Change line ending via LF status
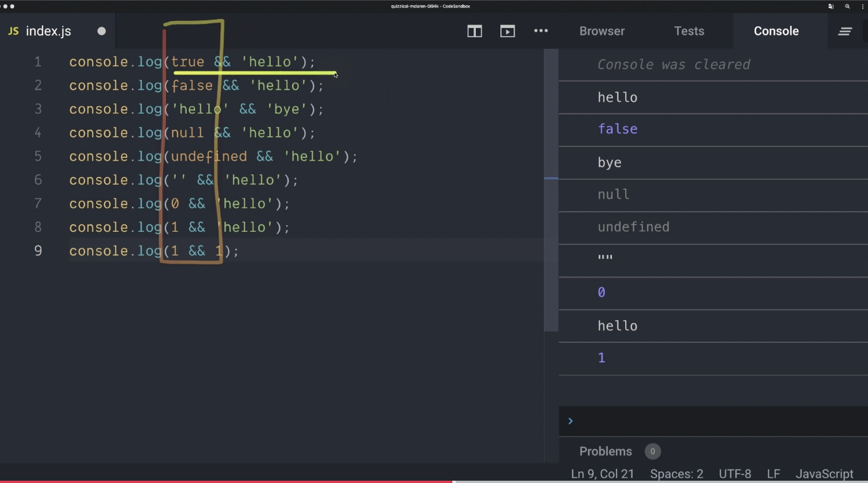 point(774,474)
